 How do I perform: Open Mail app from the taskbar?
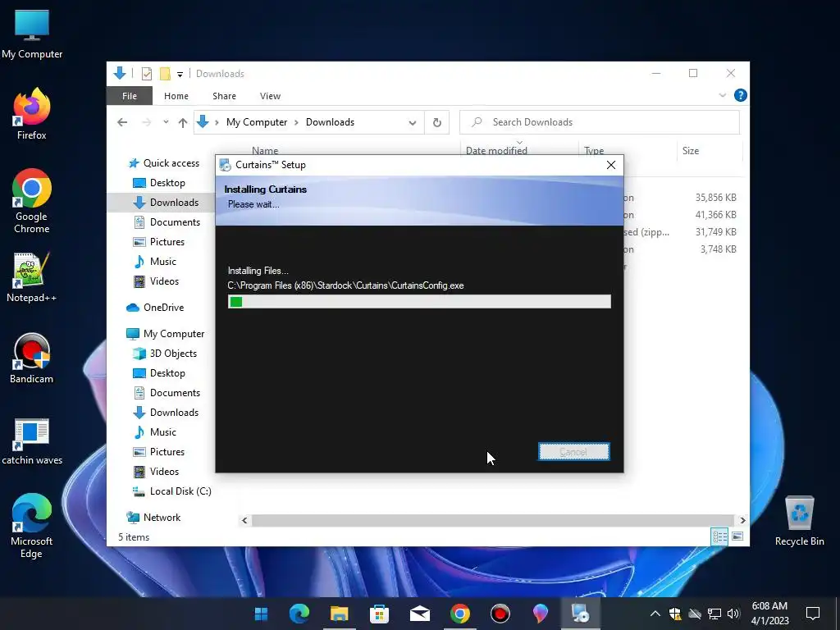click(419, 614)
